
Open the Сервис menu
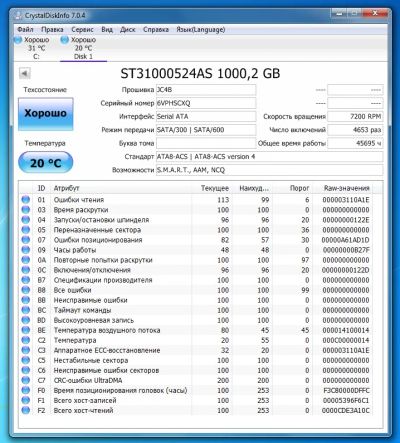click(x=82, y=30)
